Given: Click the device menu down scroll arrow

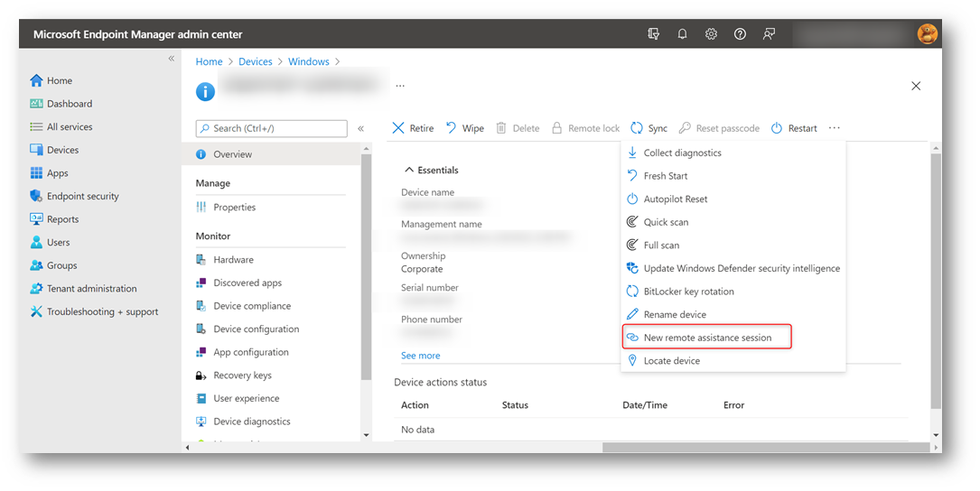Looking at the screenshot, I should tap(366, 435).
